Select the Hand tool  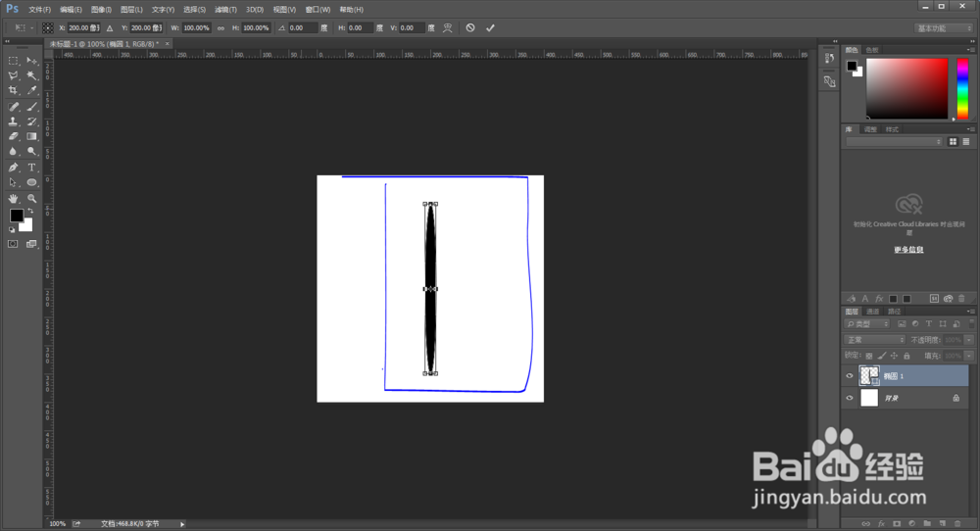[13, 199]
